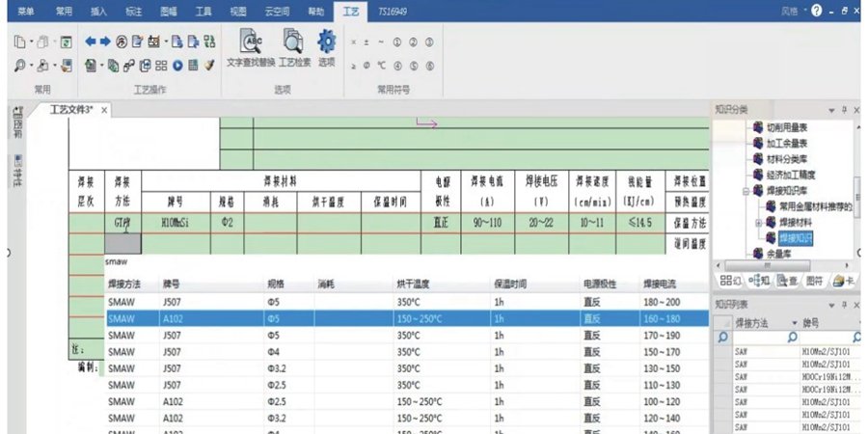This screenshot has width=868, height=434.
Task: Switch to the 视图 ribbon tab
Action: tap(238, 11)
